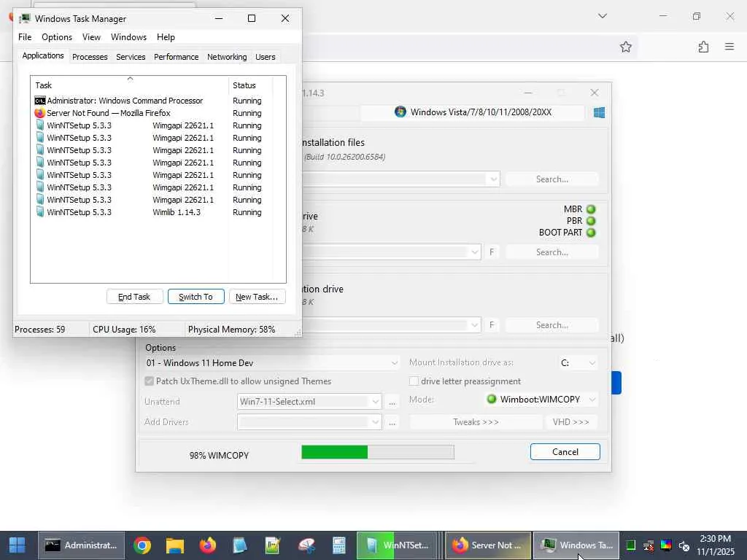Image resolution: width=747 pixels, height=560 pixels.
Task: Click the green CPU meter tray icon
Action: (631, 545)
